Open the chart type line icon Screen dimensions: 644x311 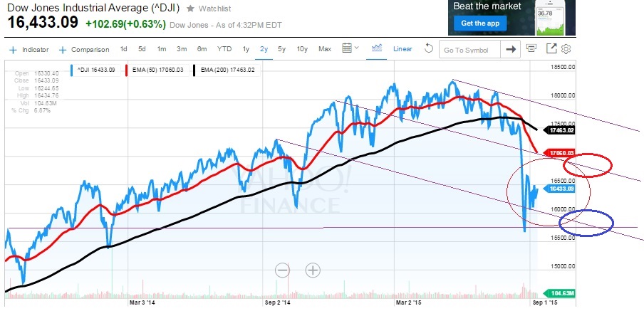(x=378, y=48)
